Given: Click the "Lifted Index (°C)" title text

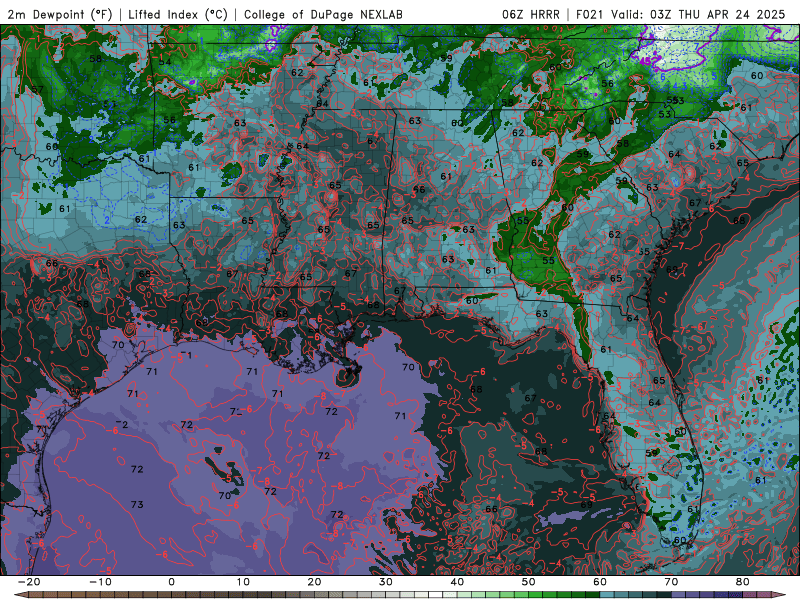Looking at the screenshot, I should 178,15.
